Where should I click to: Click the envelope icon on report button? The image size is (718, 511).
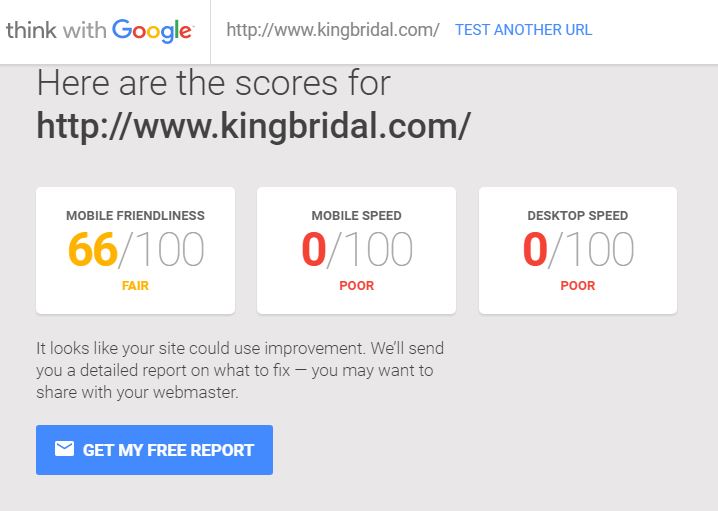click(x=64, y=449)
